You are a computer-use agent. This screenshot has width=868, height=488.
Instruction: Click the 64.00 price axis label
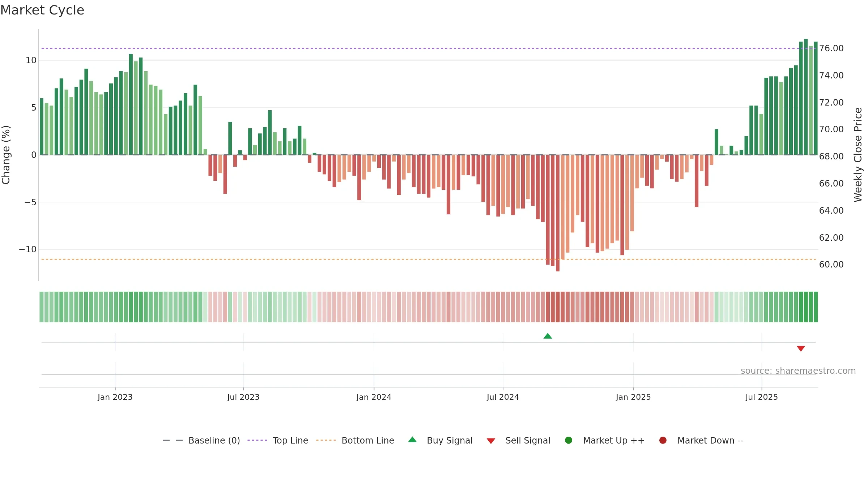coord(831,210)
